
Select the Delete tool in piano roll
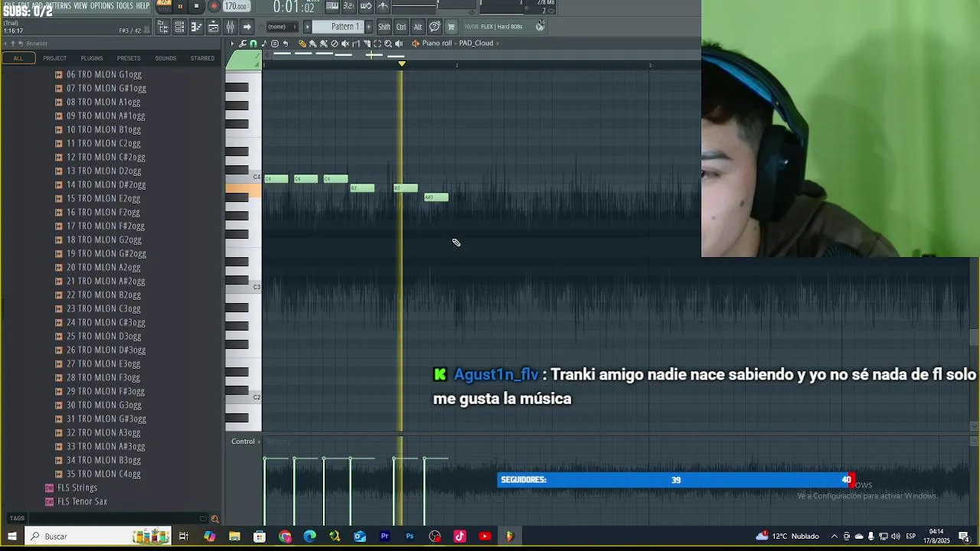[335, 44]
